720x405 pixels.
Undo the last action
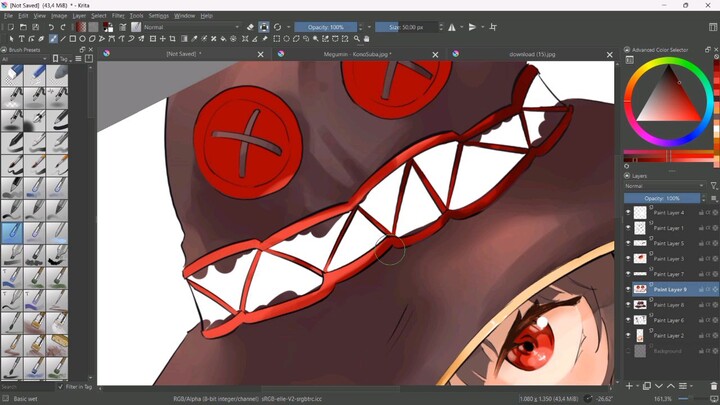tap(51, 27)
